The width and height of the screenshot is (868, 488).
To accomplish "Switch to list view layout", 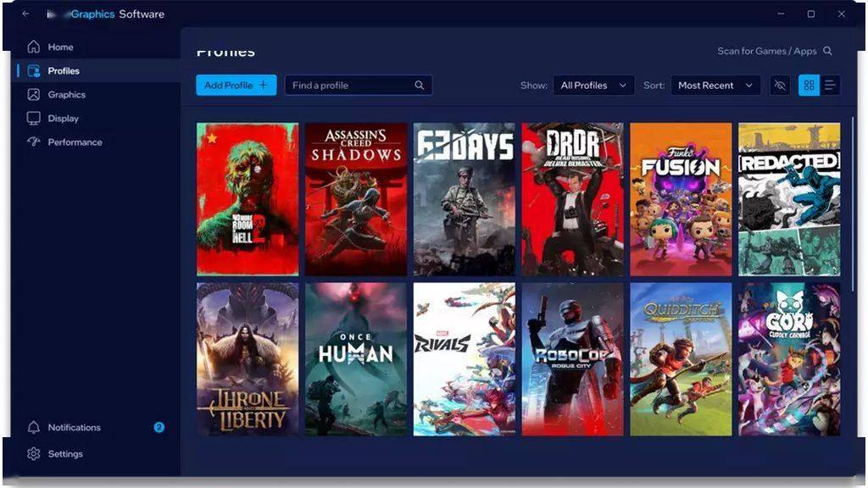I will pos(830,86).
